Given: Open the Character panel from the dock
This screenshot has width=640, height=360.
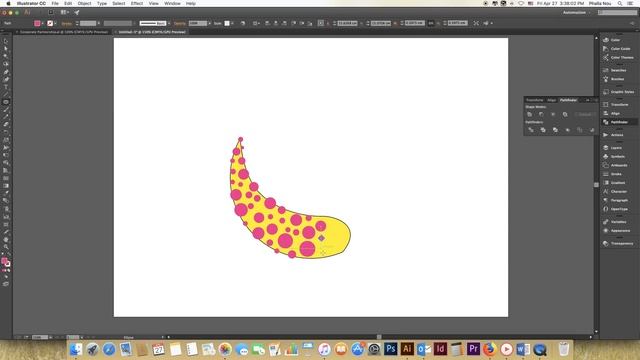Looking at the screenshot, I should pos(619,191).
